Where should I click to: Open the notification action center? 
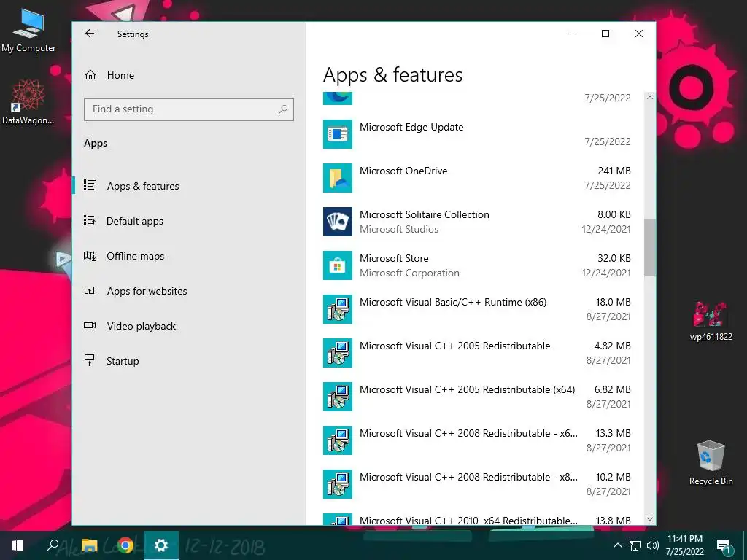(x=724, y=546)
